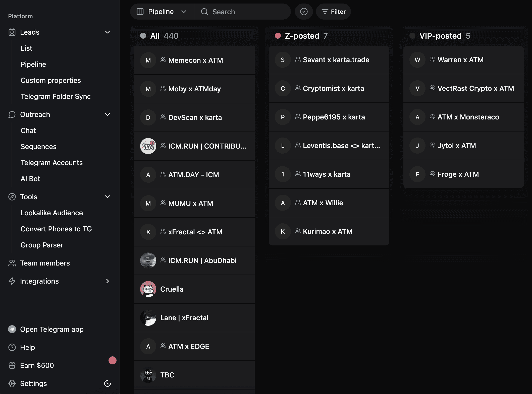Image resolution: width=532 pixels, height=394 pixels.
Task: Click Open Telegram app icon
Action: click(x=12, y=329)
